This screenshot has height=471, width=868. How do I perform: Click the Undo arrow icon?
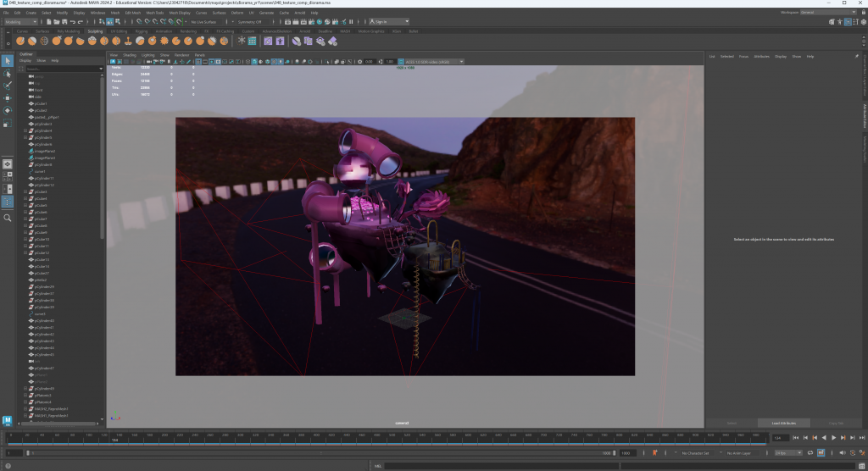[73, 21]
